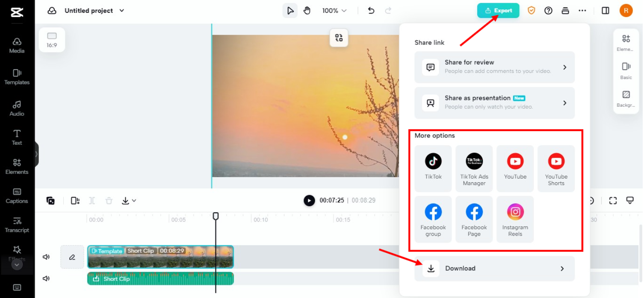
Task: Expand the Download chevron arrow
Action: click(562, 269)
